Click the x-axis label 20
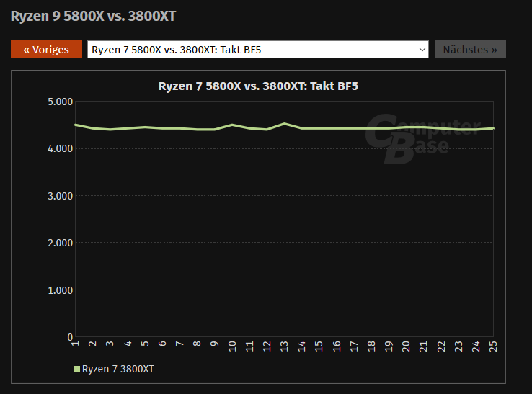This screenshot has width=532, height=394. click(406, 346)
